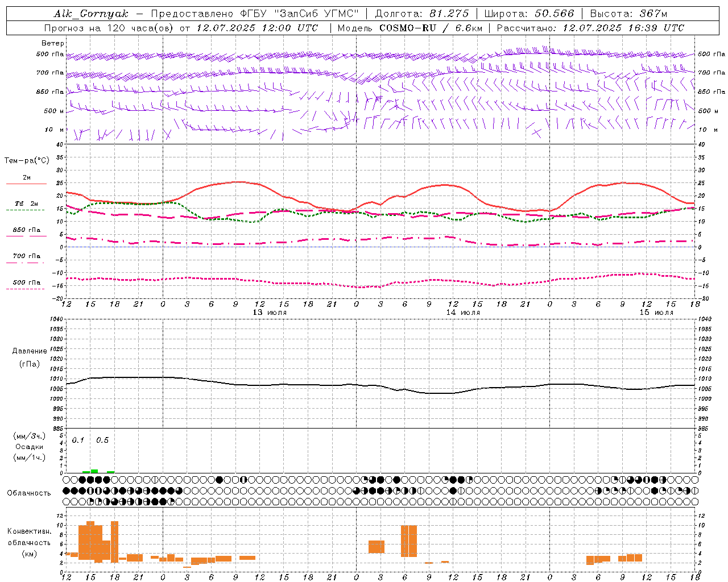Click the Давление pressure panel label

tap(30, 351)
